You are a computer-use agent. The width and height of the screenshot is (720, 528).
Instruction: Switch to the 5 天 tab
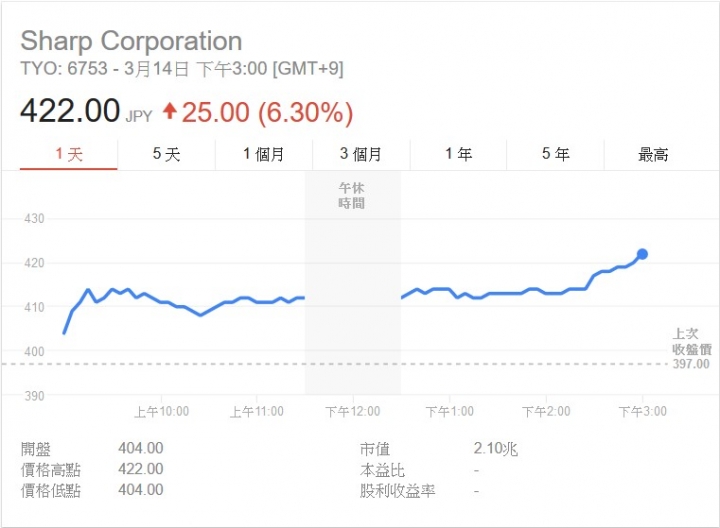166,154
